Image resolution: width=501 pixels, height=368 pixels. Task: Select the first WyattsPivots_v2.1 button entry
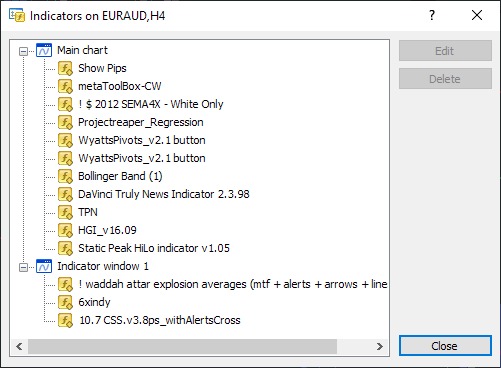pyautogui.click(x=142, y=140)
